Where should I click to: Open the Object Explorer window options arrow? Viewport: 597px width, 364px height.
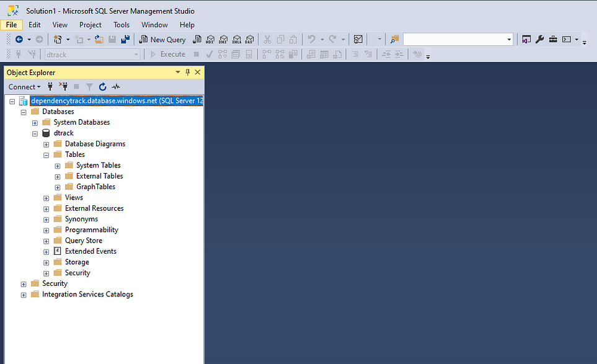click(178, 72)
